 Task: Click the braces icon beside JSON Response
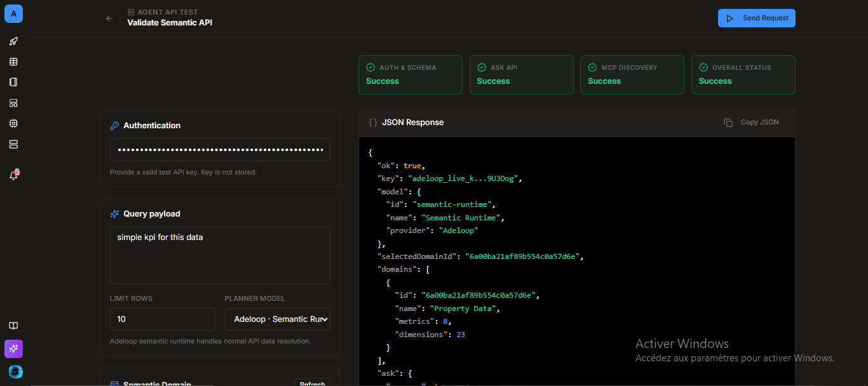click(x=373, y=122)
